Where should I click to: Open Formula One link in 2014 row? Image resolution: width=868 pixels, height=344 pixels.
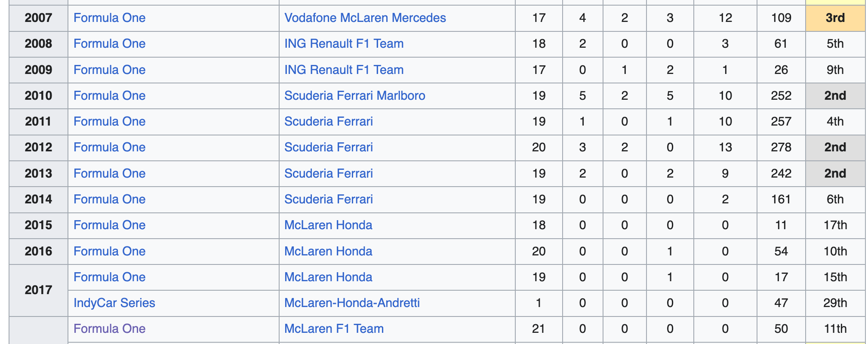(x=109, y=199)
